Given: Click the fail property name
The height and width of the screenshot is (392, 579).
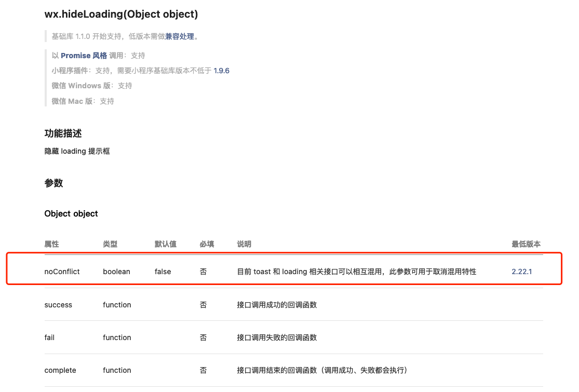Looking at the screenshot, I should (49, 337).
